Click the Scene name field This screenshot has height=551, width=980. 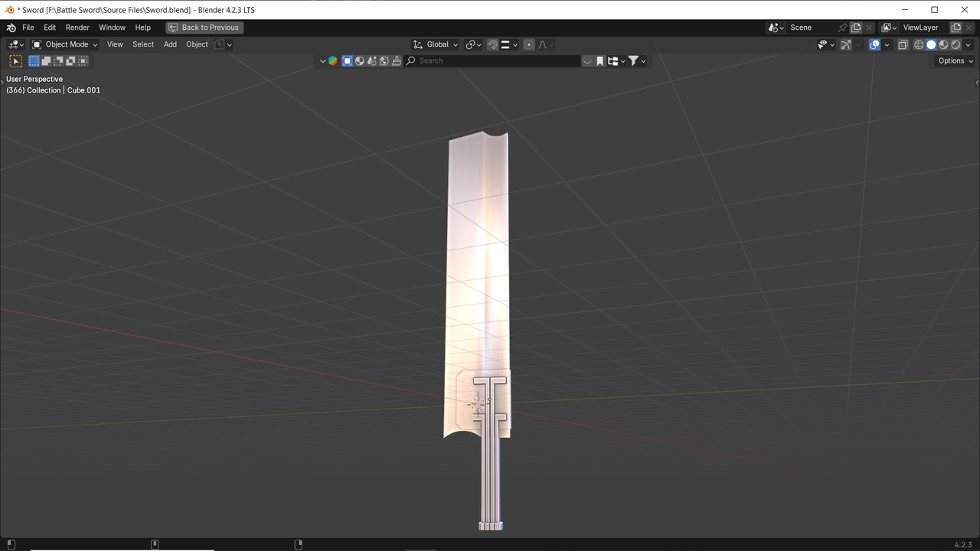click(x=812, y=28)
